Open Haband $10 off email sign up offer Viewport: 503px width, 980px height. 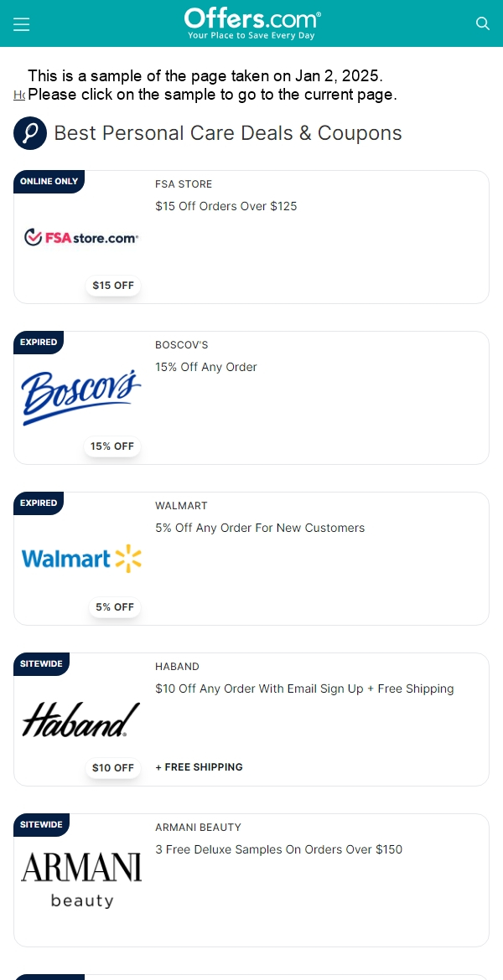pyautogui.click(x=304, y=689)
